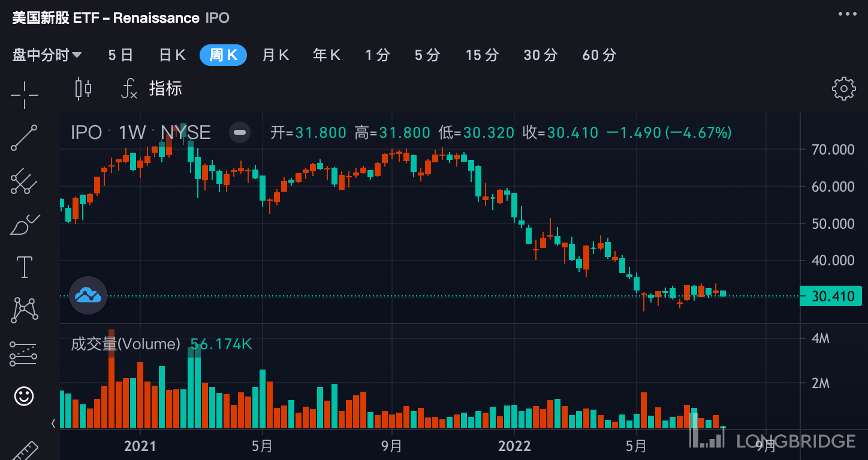Viewport: 868px width, 460px height.
Task: Select the 60分 interval tab
Action: (599, 55)
